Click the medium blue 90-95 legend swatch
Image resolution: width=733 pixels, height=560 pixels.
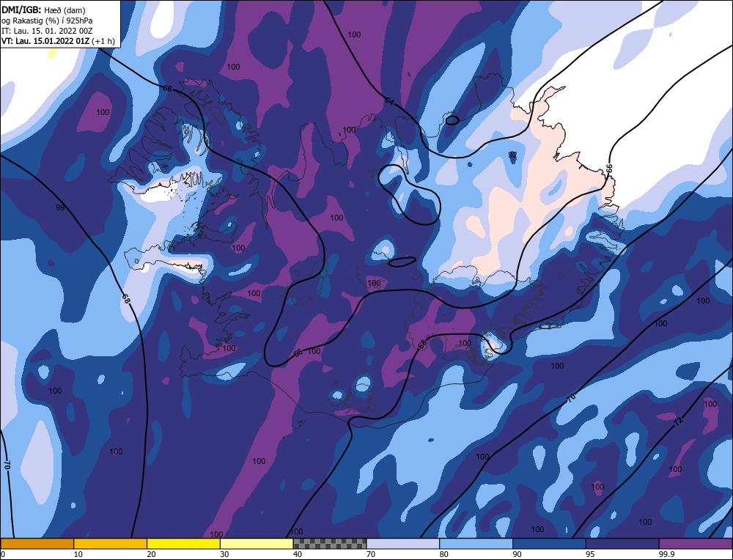click(x=549, y=543)
